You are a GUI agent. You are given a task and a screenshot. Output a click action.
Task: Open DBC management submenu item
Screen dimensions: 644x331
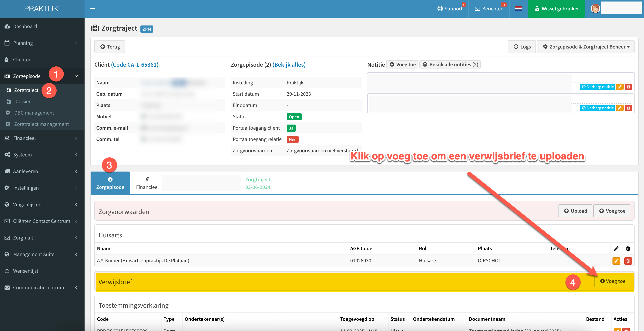tap(34, 113)
